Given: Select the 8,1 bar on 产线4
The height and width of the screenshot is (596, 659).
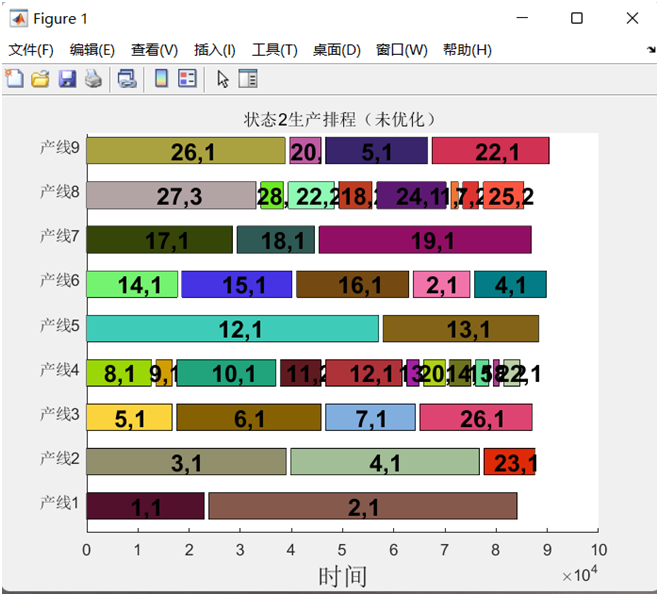Looking at the screenshot, I should pos(119,373).
